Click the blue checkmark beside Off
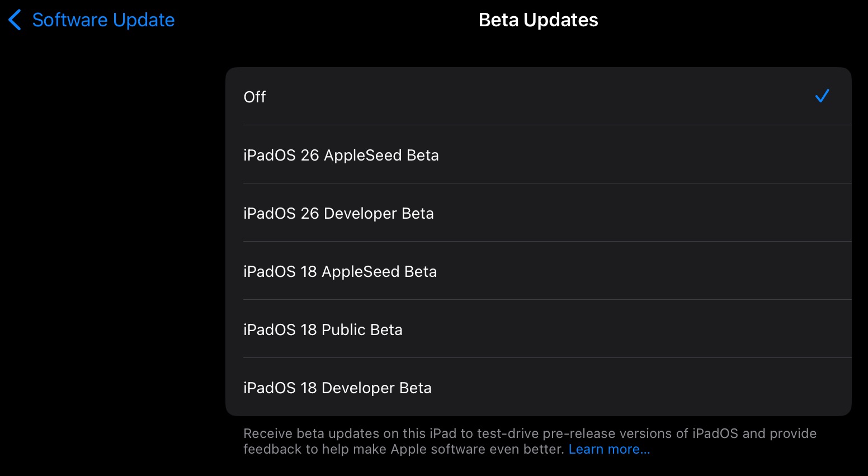This screenshot has height=476, width=868. (x=822, y=96)
